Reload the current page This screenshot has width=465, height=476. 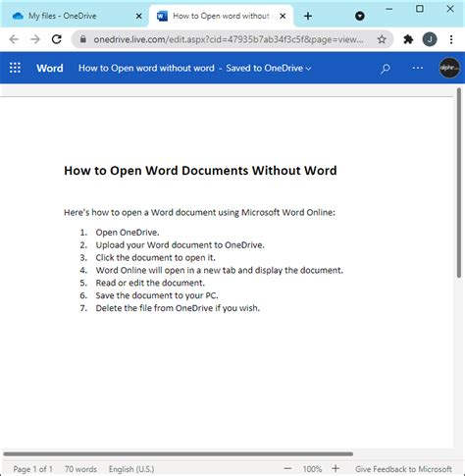pyautogui.click(x=57, y=39)
